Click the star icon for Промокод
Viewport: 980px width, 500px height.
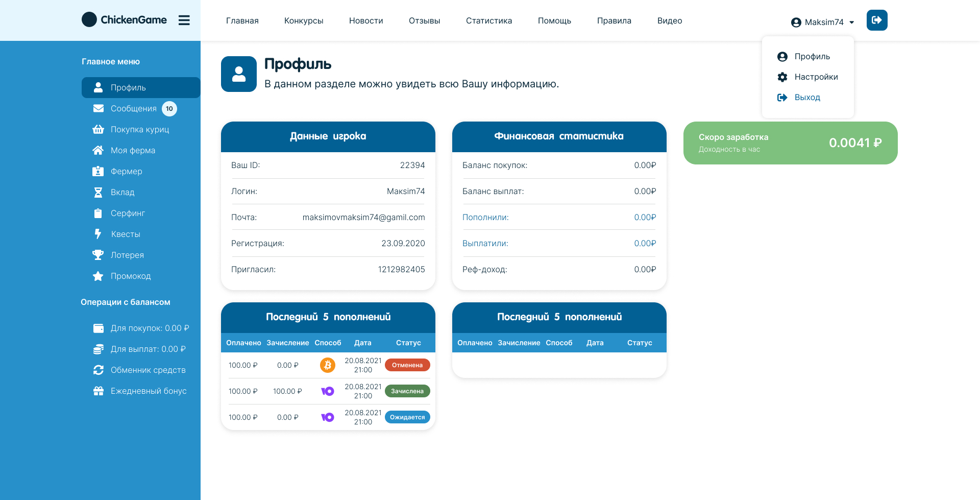(98, 276)
